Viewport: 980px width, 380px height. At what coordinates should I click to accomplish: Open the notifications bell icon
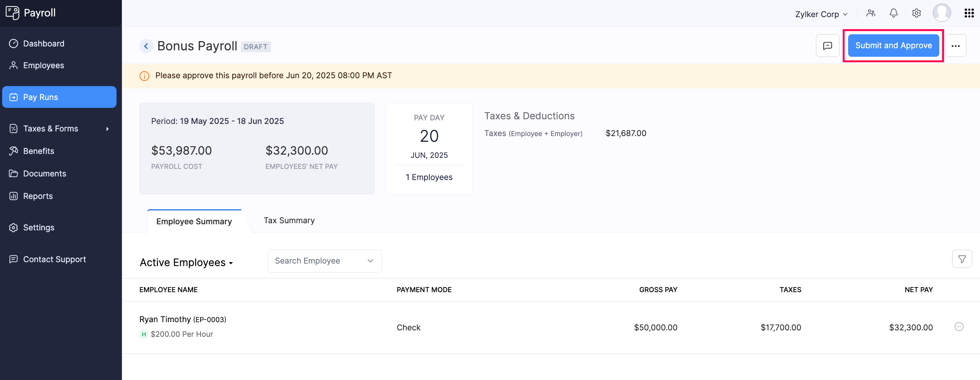tap(893, 13)
